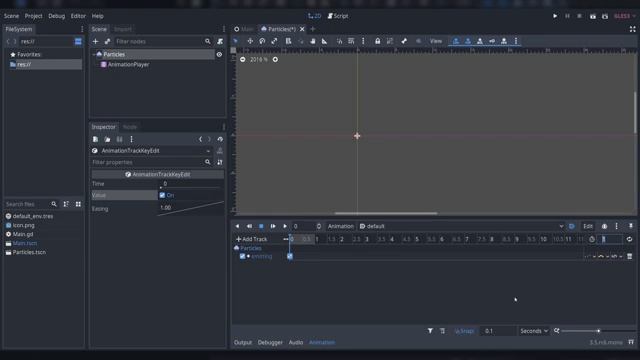Switch to the Node tab

130,127
